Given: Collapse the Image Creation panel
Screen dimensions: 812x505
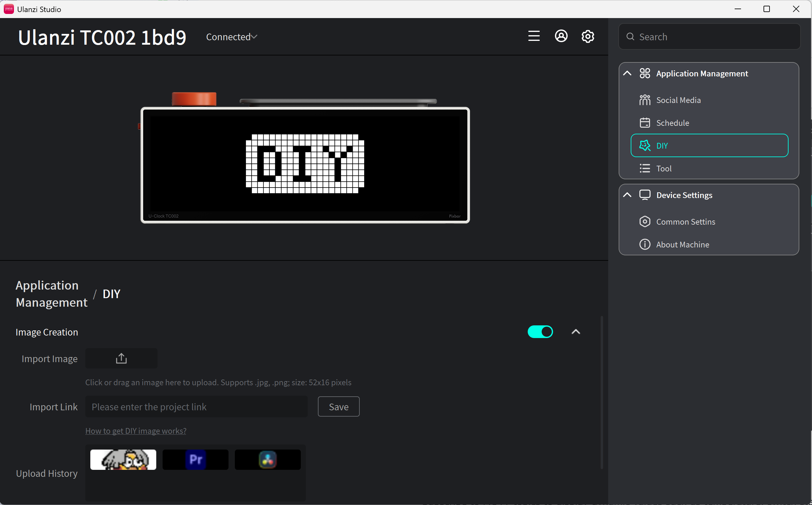Looking at the screenshot, I should click(x=576, y=332).
